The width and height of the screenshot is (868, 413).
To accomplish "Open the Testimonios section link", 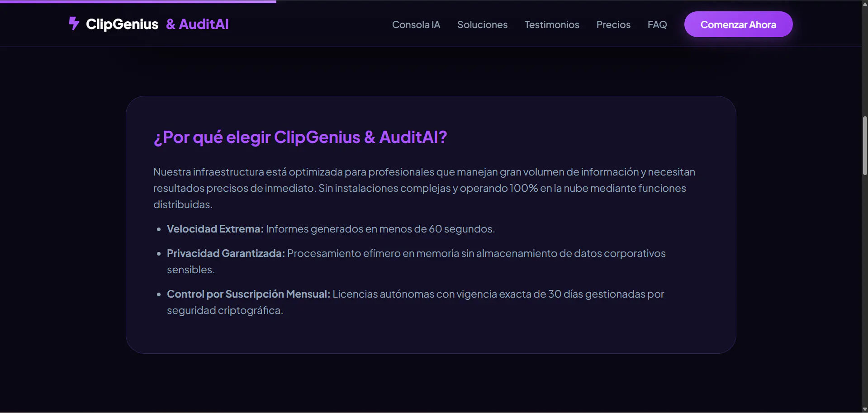I will click(x=552, y=24).
